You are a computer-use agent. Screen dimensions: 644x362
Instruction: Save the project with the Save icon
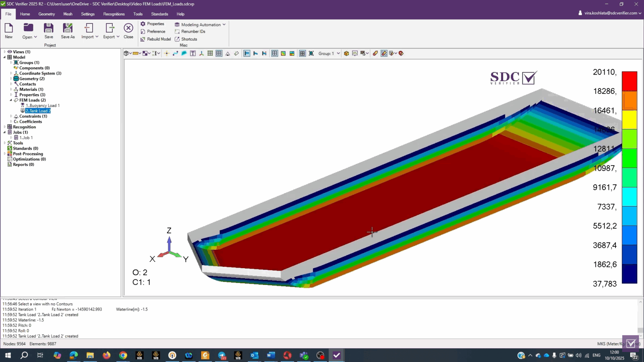[x=49, y=28]
